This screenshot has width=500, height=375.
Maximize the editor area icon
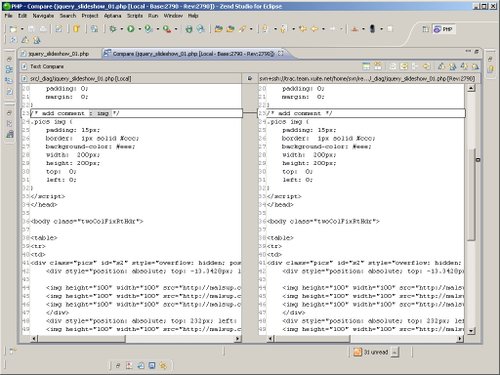477,51
